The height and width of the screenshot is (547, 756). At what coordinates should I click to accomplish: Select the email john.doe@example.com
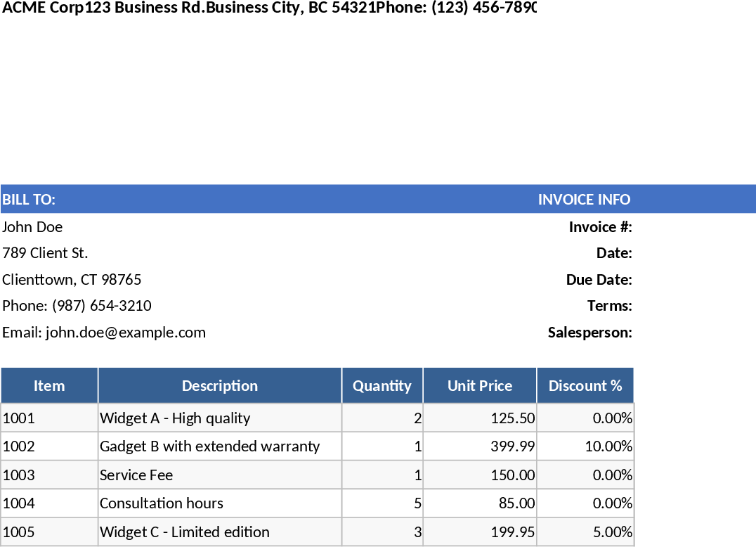click(104, 332)
